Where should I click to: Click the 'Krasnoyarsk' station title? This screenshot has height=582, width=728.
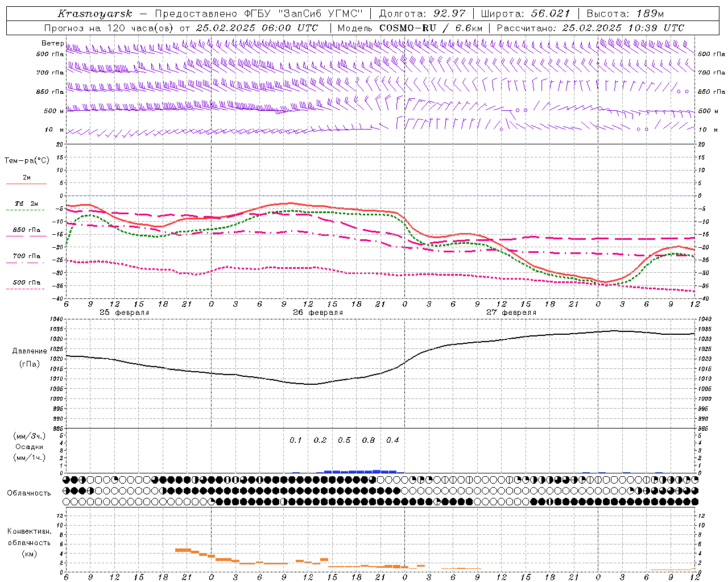click(x=95, y=14)
